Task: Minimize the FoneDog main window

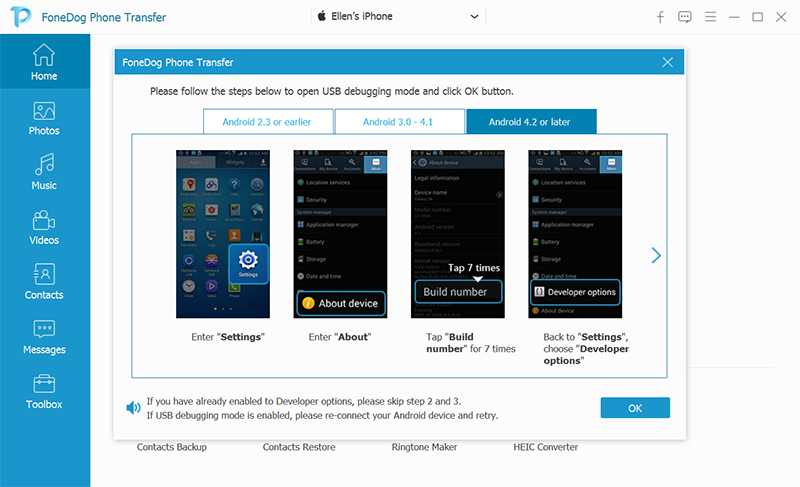Action: [x=734, y=17]
